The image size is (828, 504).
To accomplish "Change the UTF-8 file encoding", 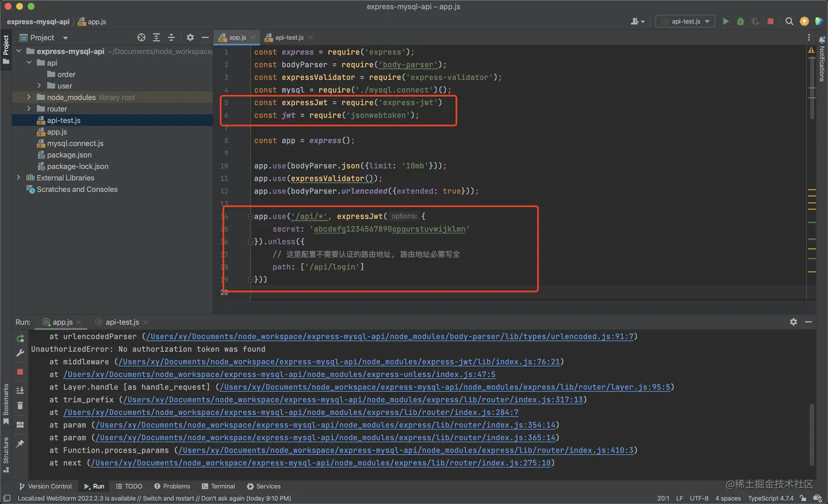I will coord(699,498).
